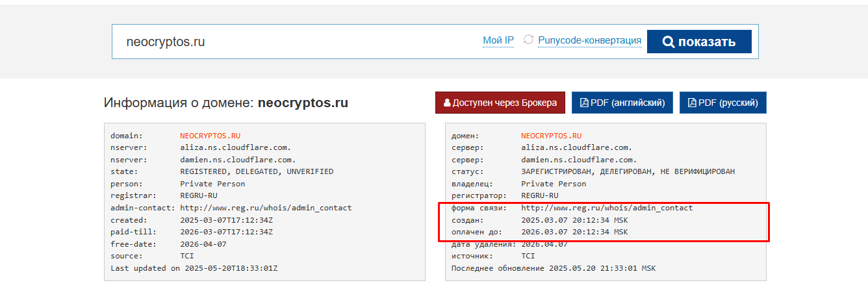Click the magnifier icon on the показать button
The width and height of the screenshot is (868, 287).
coord(669,42)
